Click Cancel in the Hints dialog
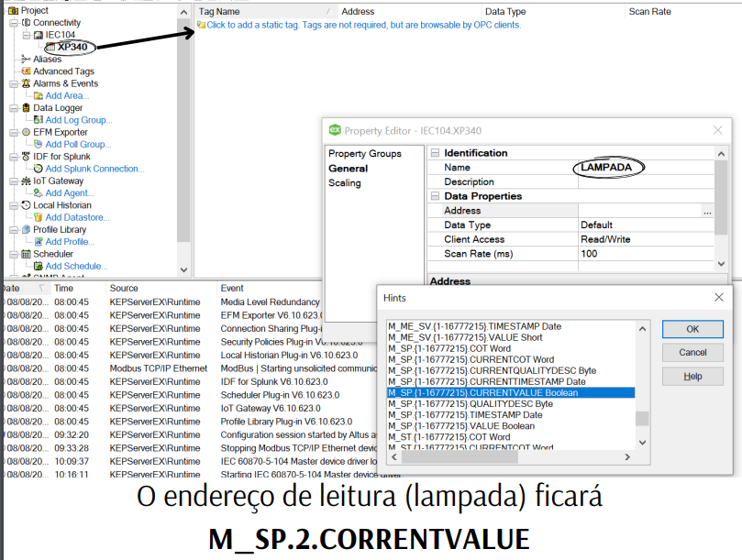Image resolution: width=742 pixels, height=560 pixels. pos(692,353)
